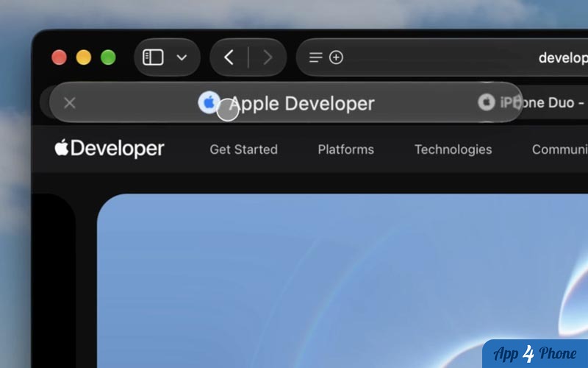Close the window with red button
The image size is (588, 368).
(x=59, y=57)
